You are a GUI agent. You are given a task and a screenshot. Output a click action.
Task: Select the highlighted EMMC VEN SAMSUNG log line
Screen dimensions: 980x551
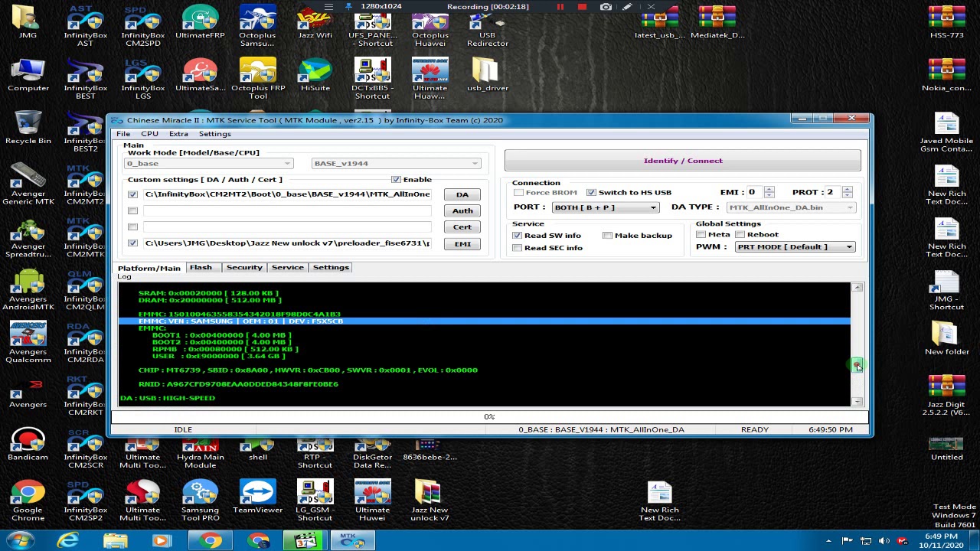[x=484, y=321]
